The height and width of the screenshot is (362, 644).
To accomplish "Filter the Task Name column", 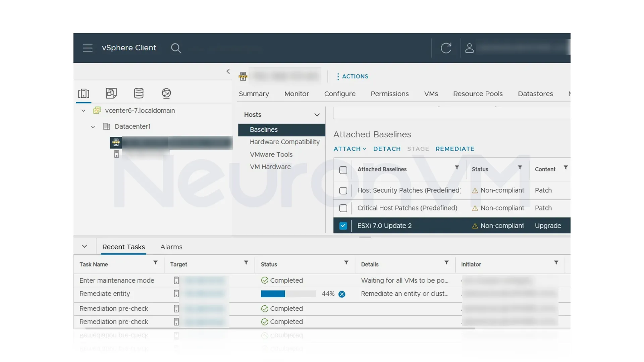I will tap(155, 262).
